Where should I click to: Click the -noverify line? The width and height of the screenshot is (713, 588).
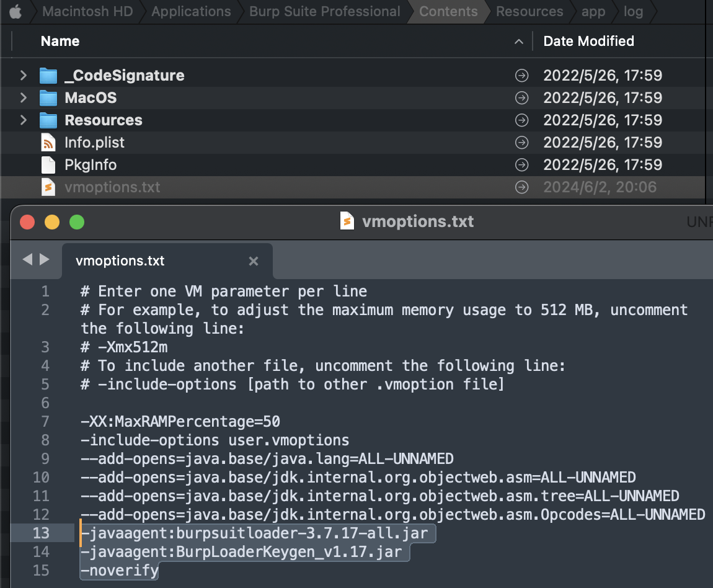tap(120, 571)
